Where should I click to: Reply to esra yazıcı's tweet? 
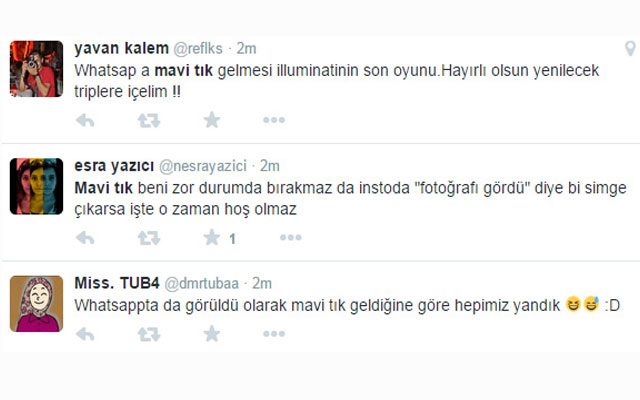pos(85,238)
